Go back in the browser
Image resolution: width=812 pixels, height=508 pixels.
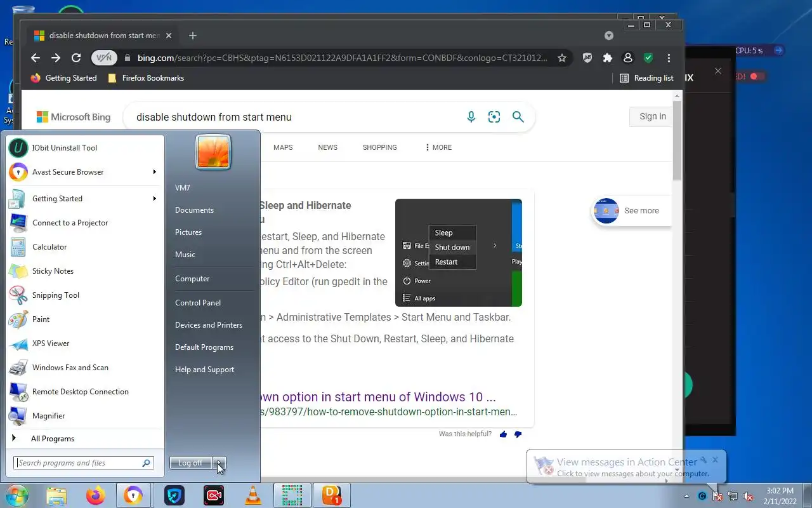[x=36, y=58]
